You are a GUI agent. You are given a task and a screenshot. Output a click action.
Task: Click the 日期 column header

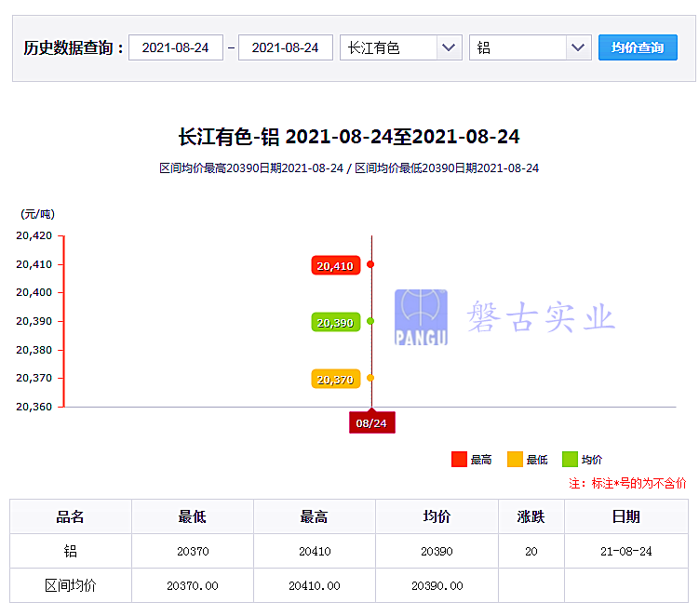click(626, 516)
